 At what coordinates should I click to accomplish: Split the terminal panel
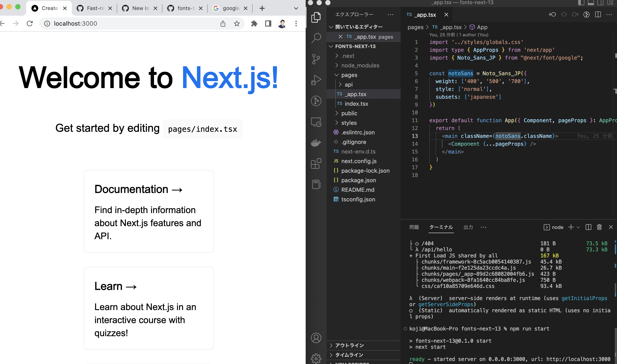coord(588,227)
